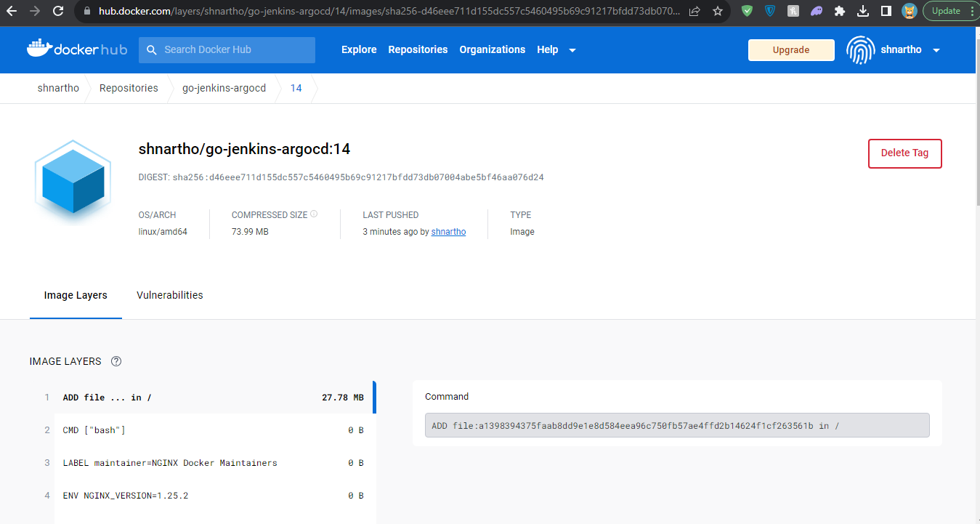980x524 pixels.
Task: Click the Image Layers help icon
Action: (116, 361)
